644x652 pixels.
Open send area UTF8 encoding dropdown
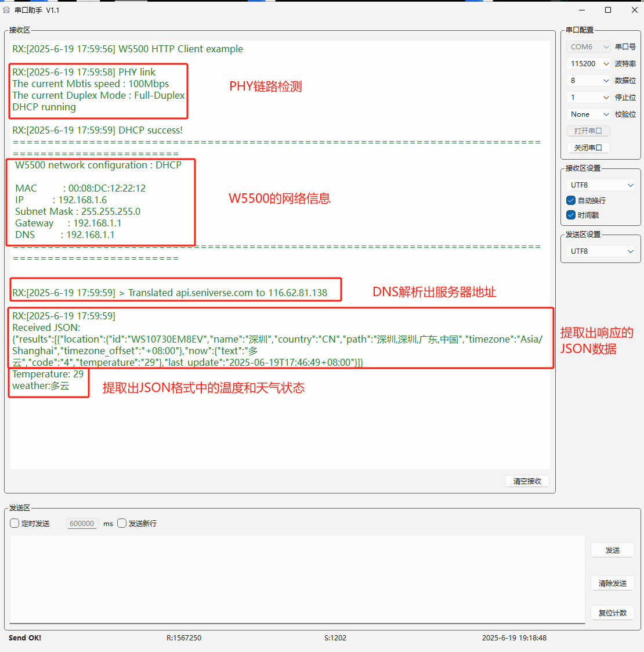click(x=601, y=251)
